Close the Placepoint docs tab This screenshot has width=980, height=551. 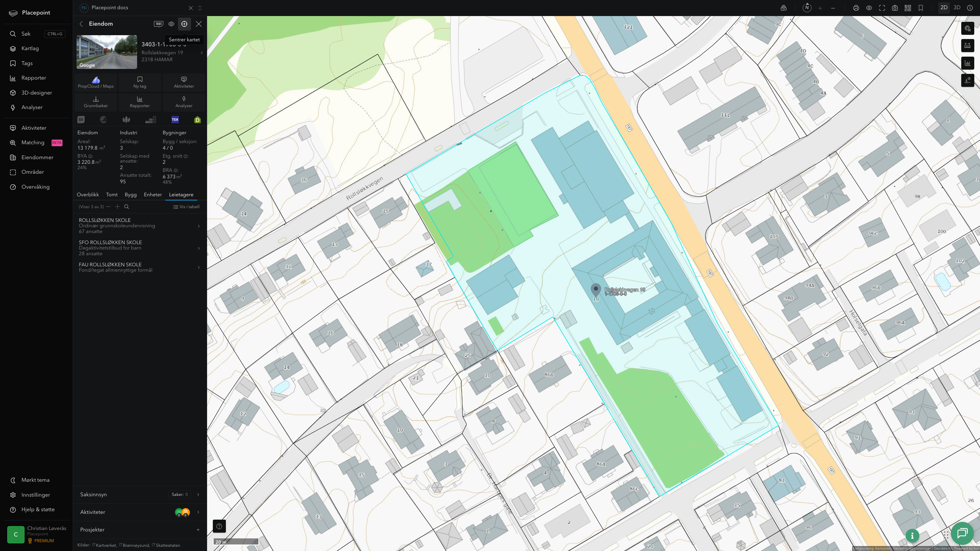191,8
